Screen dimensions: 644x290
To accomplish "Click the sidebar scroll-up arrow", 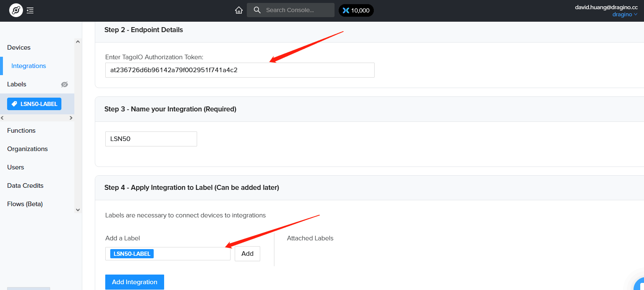I will (78, 42).
